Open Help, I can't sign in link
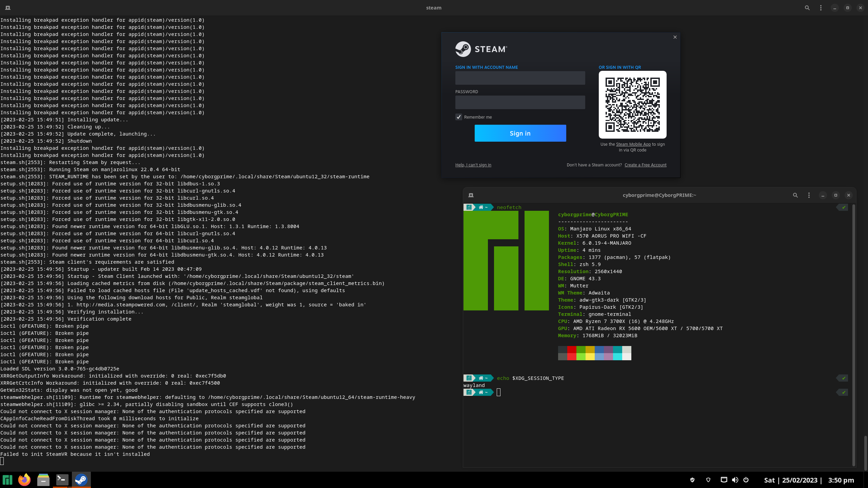Screen dimensions: 868x488 [x=473, y=165]
